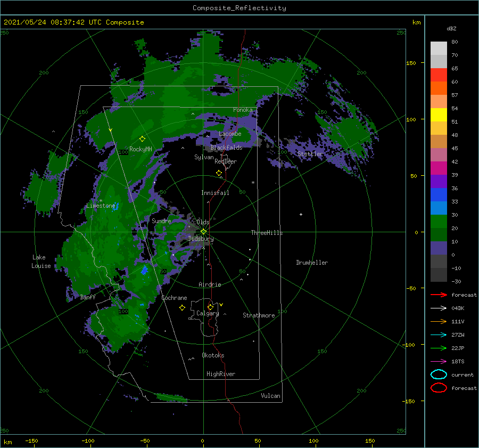Click the red forecast ellipse in the legend

(439, 388)
